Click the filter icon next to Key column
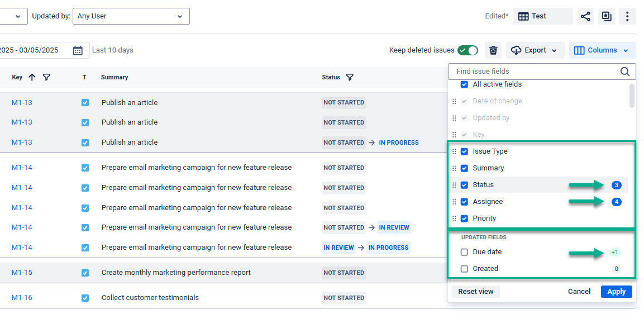644x314 pixels. (x=46, y=78)
